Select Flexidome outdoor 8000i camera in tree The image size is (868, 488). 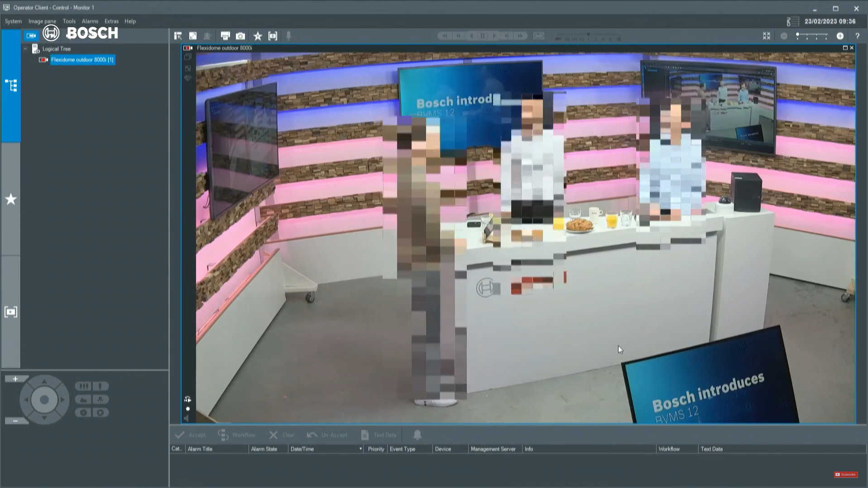coord(82,60)
